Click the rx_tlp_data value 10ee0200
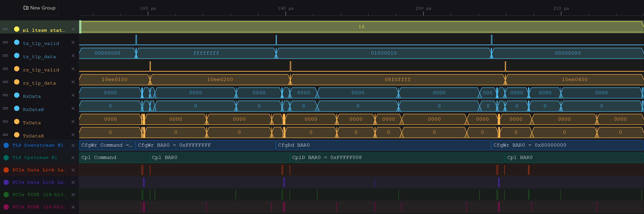The image size is (644, 214). [x=220, y=80]
